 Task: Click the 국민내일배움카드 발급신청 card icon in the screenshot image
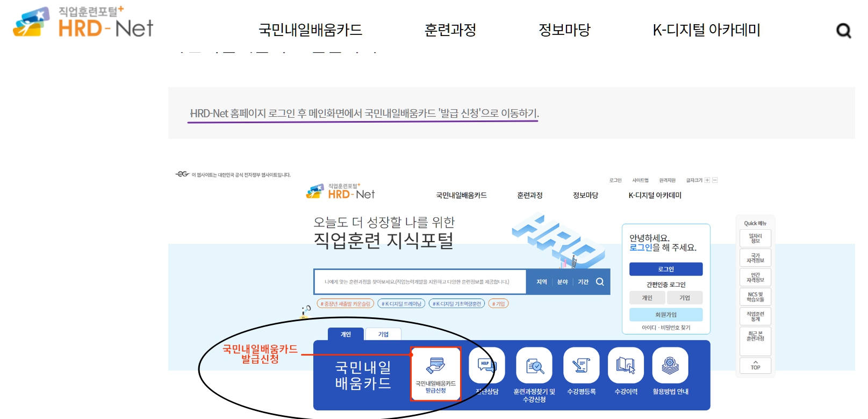coord(435,374)
